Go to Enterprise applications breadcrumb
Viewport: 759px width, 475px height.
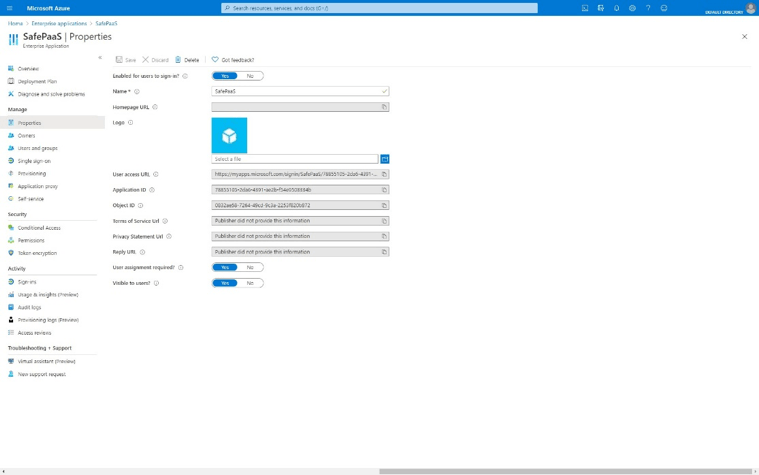tap(59, 23)
